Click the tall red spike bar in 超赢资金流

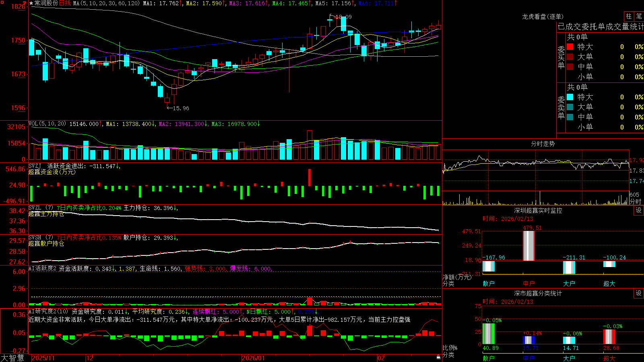click(310, 177)
